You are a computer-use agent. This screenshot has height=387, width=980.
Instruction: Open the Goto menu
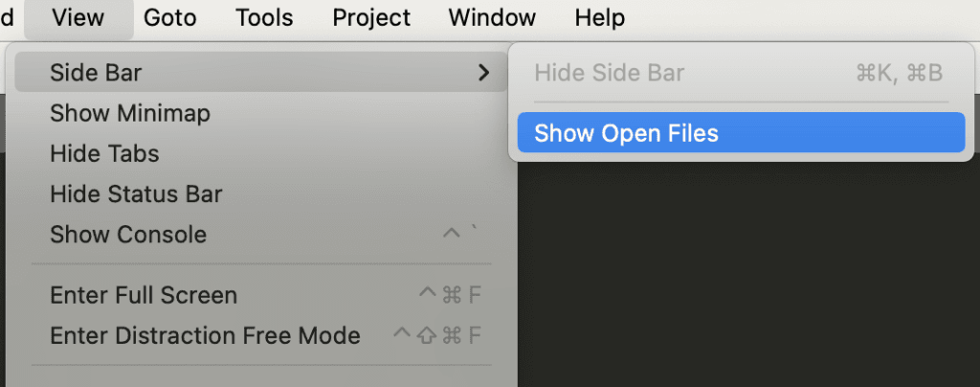(x=170, y=17)
